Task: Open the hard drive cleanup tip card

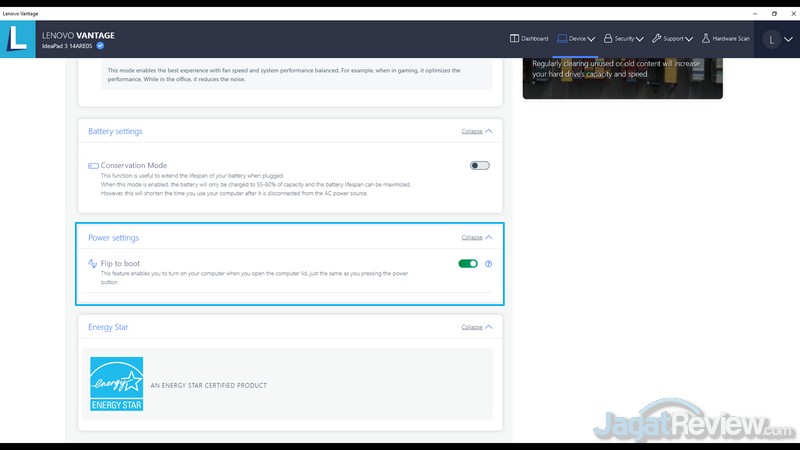Action: (622, 78)
